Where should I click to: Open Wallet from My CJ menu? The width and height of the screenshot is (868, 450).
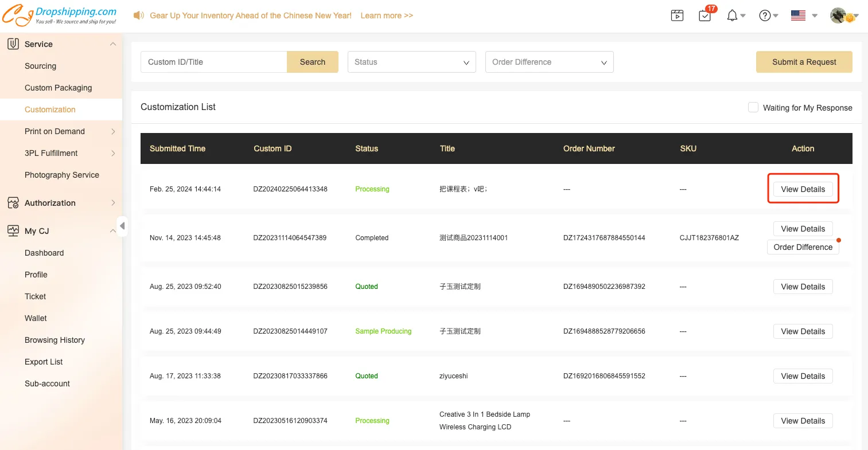(36, 318)
